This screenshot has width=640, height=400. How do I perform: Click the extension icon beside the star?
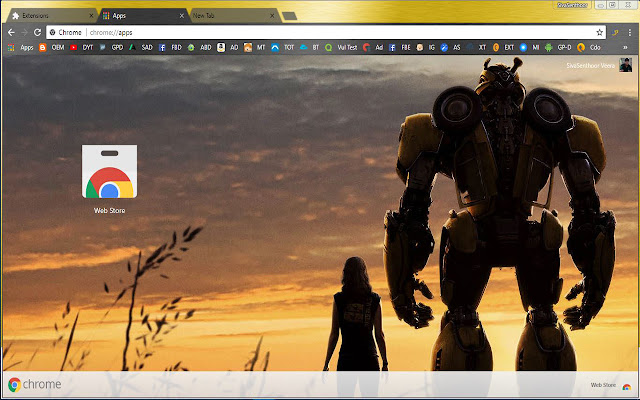tap(616, 32)
